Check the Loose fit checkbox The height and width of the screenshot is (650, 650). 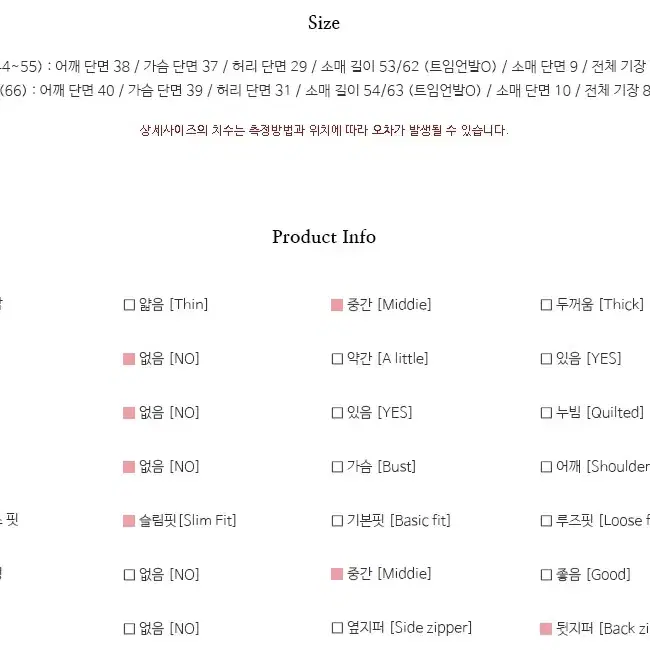click(x=546, y=521)
